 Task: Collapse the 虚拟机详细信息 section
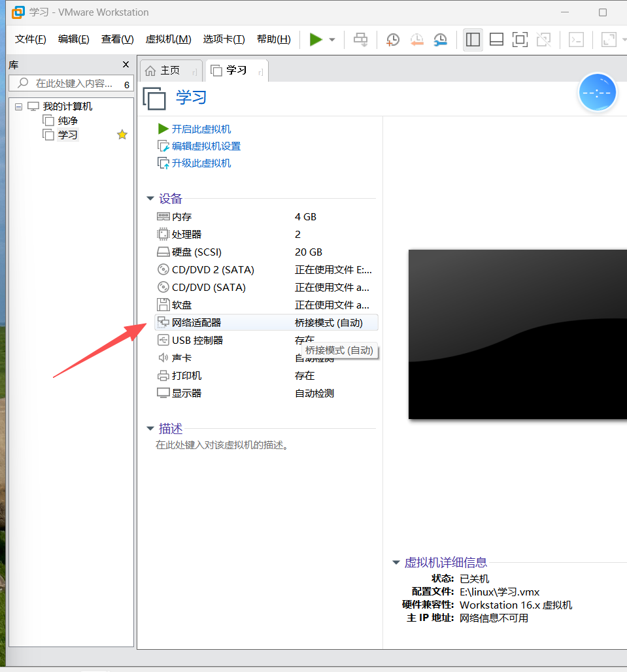[396, 562]
